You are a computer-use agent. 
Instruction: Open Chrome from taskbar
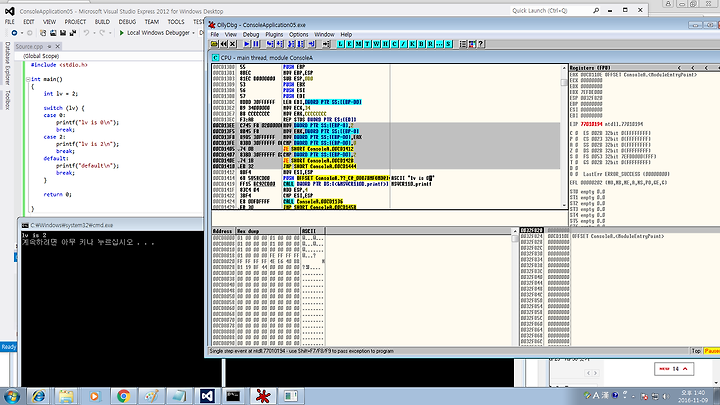point(123,396)
